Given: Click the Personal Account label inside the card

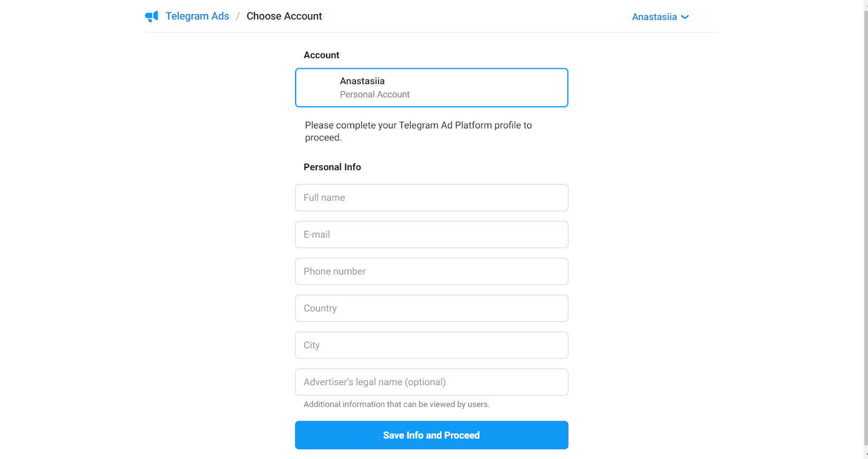Looking at the screenshot, I should pyautogui.click(x=374, y=94).
